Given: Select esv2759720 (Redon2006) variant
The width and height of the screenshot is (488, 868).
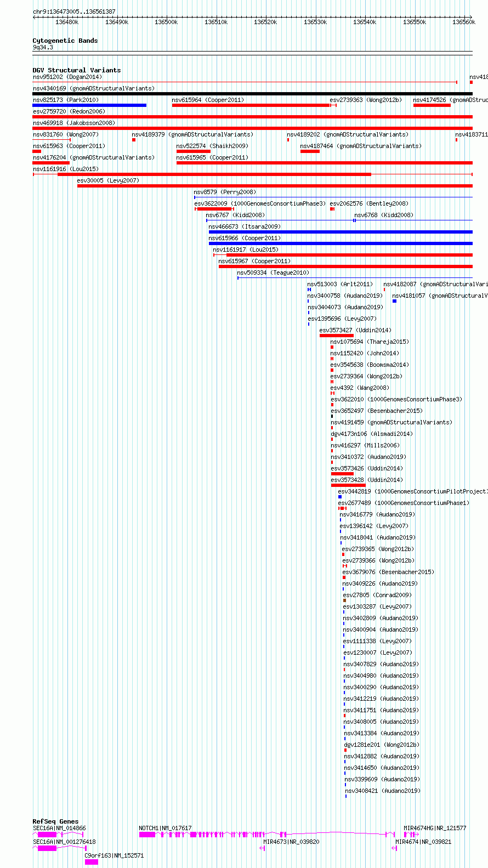Looking at the screenshot, I should coord(252,117).
